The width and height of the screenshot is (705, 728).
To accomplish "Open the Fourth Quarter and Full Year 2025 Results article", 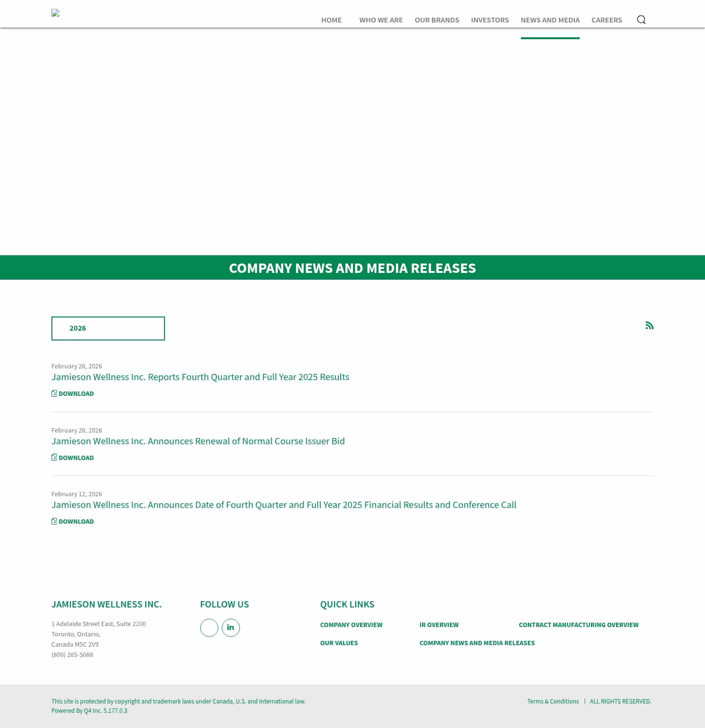I will coord(200,377).
